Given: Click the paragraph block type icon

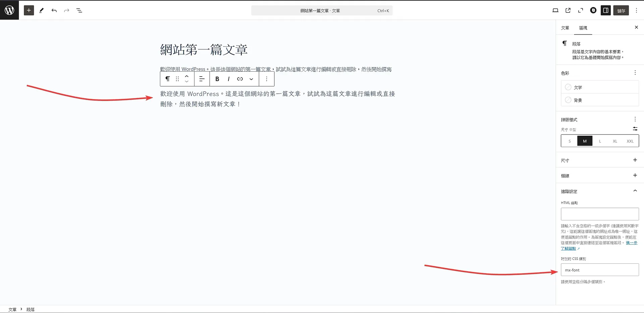Looking at the screenshot, I should pyautogui.click(x=167, y=79).
